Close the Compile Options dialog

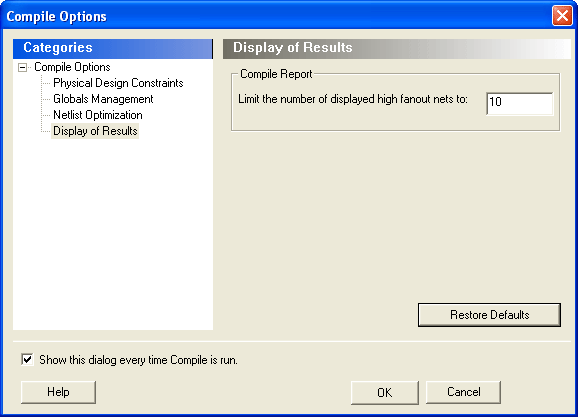coord(562,16)
